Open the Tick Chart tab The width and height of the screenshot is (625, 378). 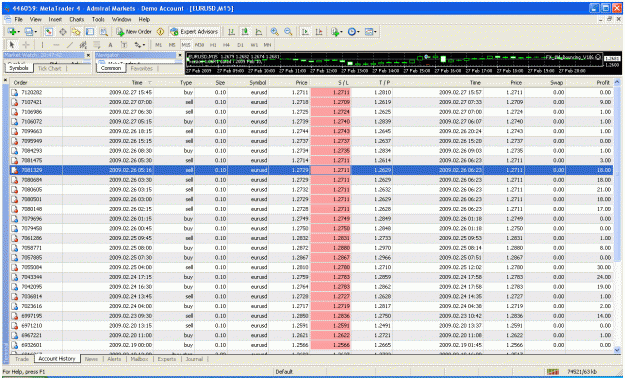(49, 69)
